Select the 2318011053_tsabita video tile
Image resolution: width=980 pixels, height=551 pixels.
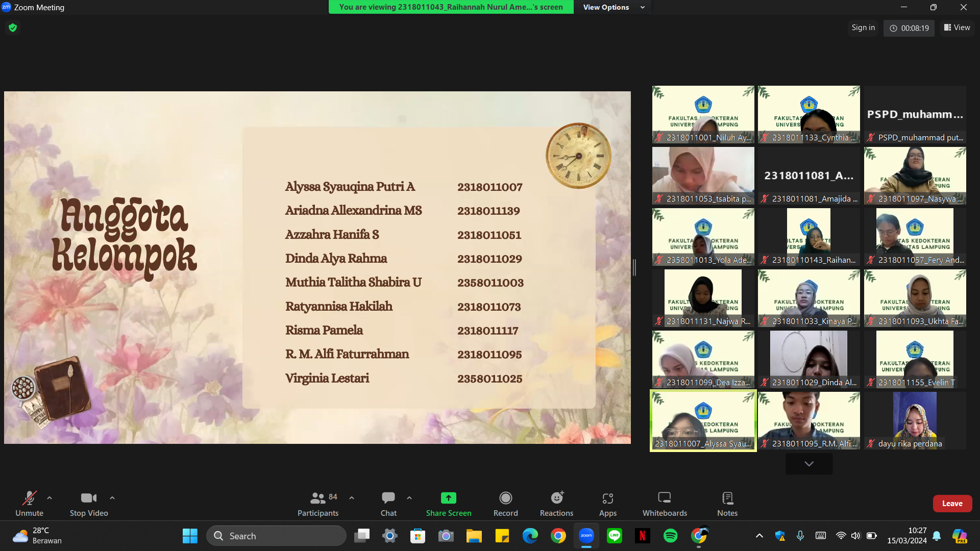[703, 176]
